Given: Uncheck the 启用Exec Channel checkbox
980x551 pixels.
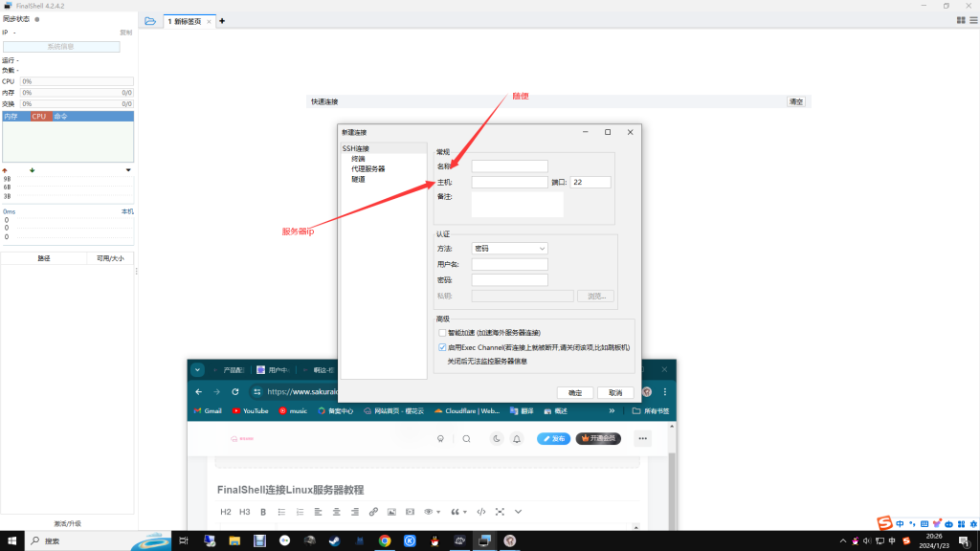Looking at the screenshot, I should (442, 347).
